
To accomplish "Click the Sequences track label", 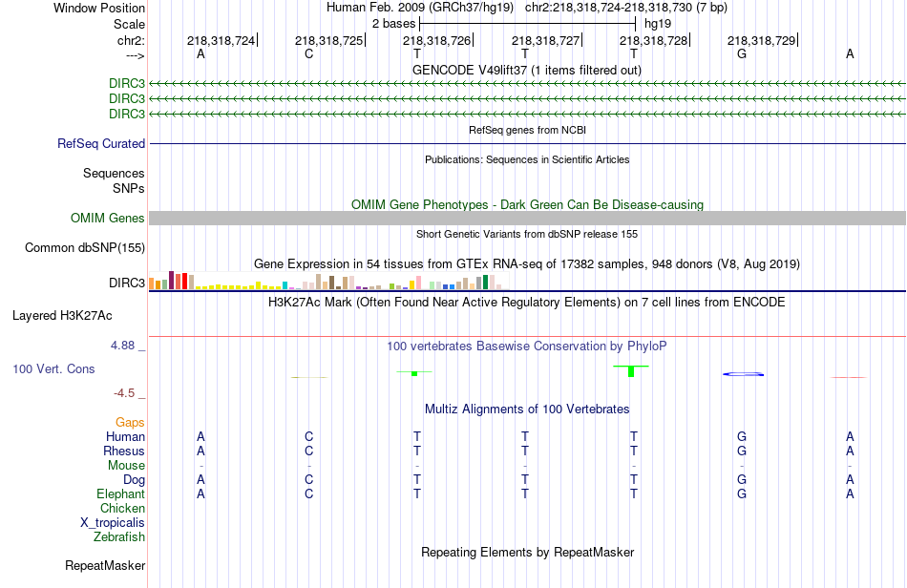I will click(x=114, y=173).
